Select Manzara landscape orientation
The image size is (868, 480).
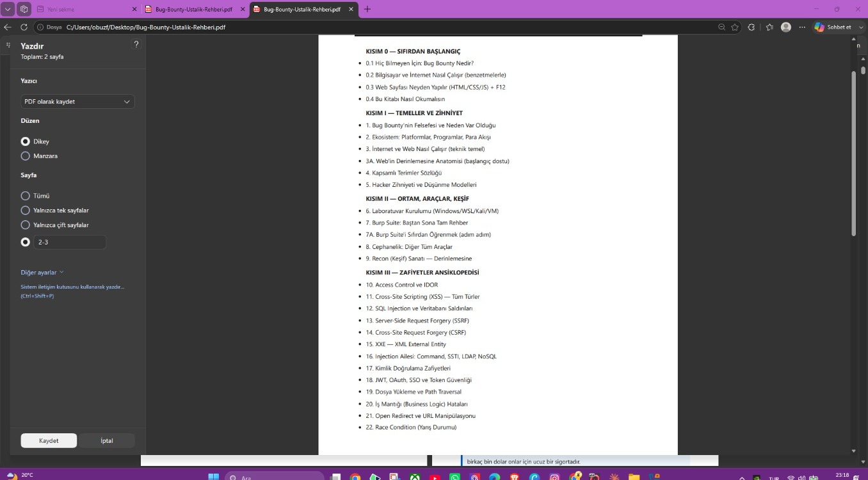click(x=26, y=156)
